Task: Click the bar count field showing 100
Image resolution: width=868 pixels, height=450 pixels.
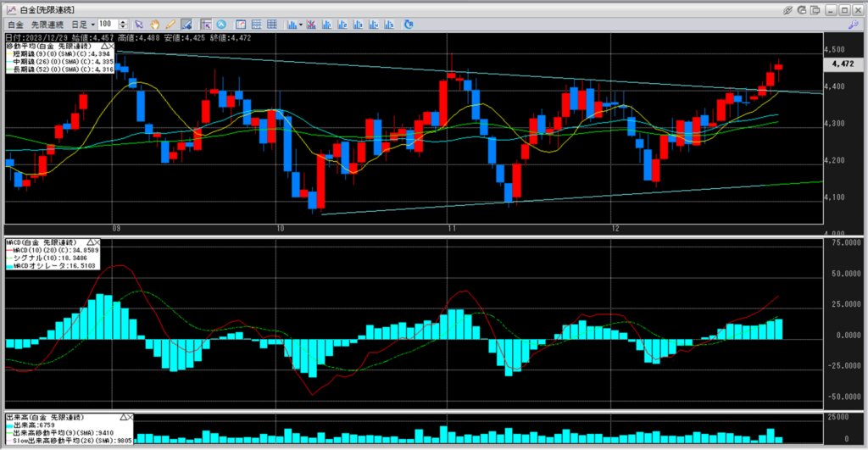Action: coord(107,25)
